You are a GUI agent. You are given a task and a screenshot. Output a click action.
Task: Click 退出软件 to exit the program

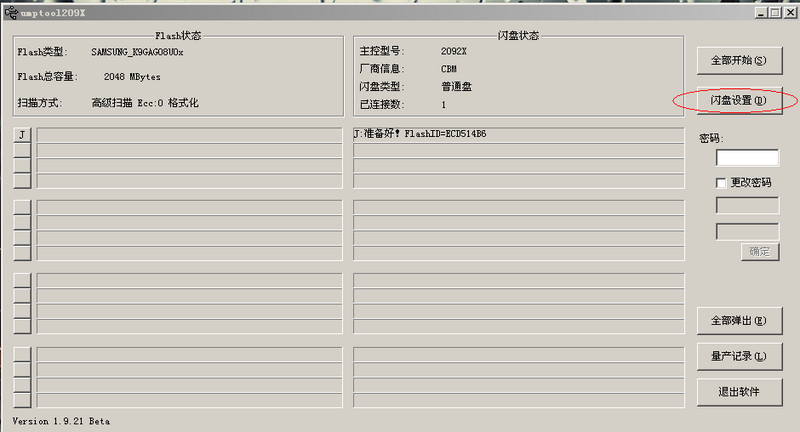click(x=738, y=392)
